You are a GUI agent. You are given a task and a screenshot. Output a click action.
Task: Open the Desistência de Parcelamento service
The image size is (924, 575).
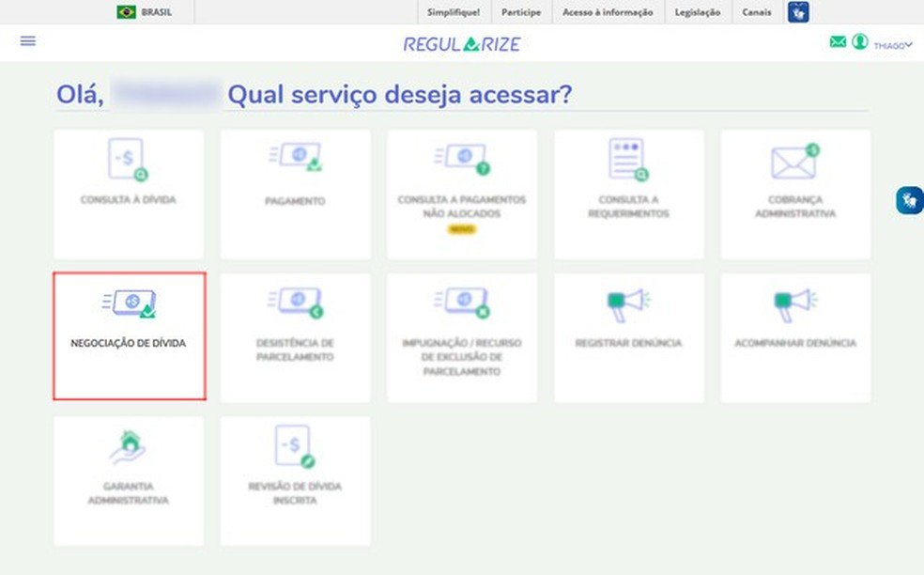click(295, 336)
